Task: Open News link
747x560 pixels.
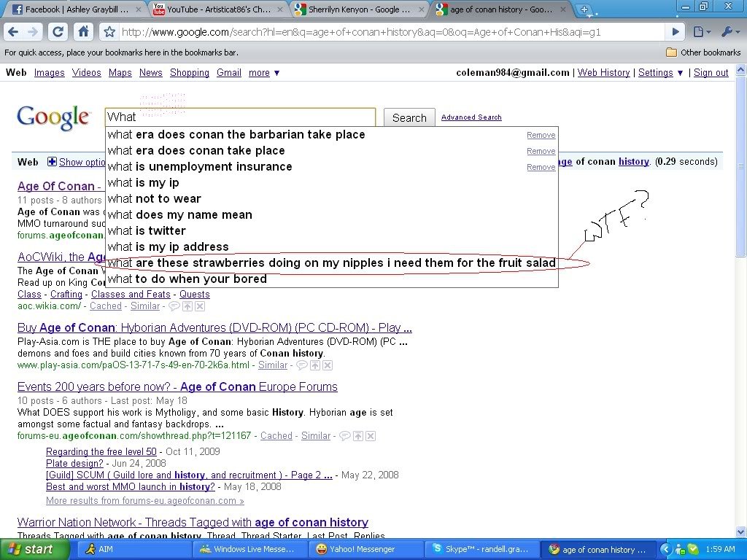Action: point(150,72)
